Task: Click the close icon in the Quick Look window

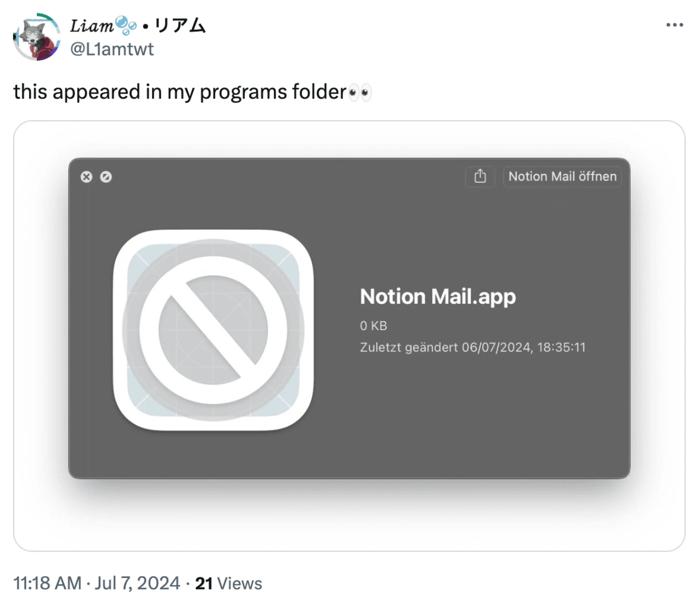Action: 87,177
